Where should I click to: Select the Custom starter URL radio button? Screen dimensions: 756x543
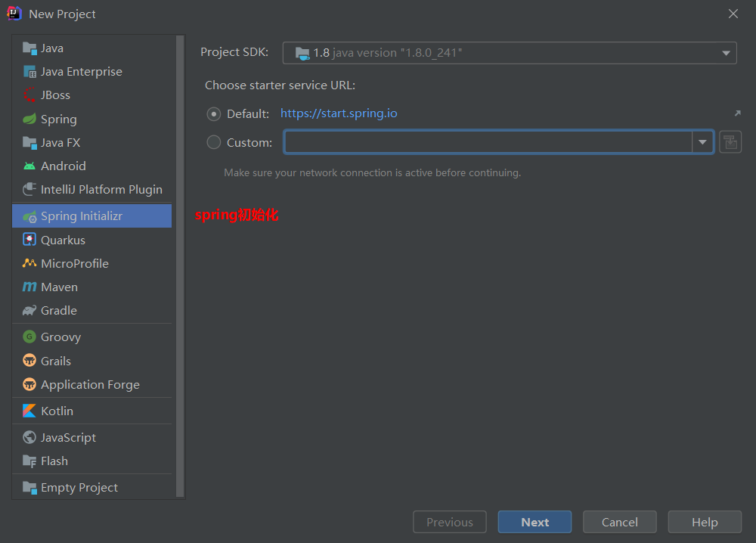tap(214, 142)
